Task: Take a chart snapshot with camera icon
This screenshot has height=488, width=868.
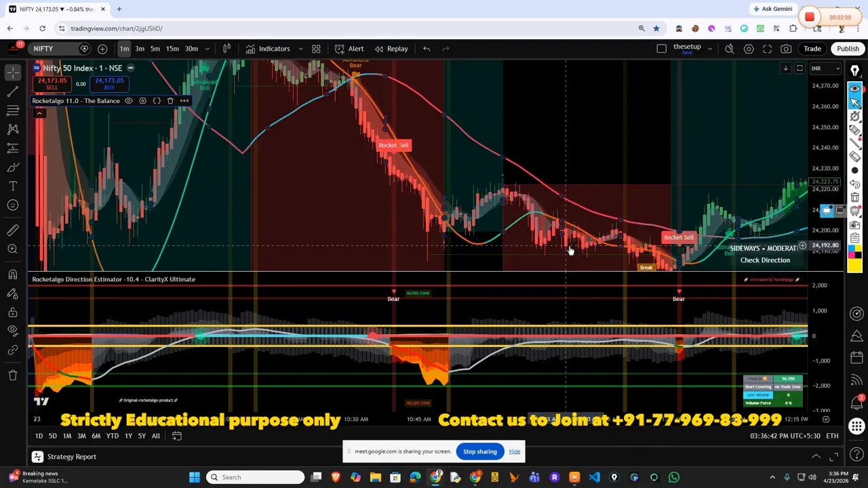Action: coord(786,49)
